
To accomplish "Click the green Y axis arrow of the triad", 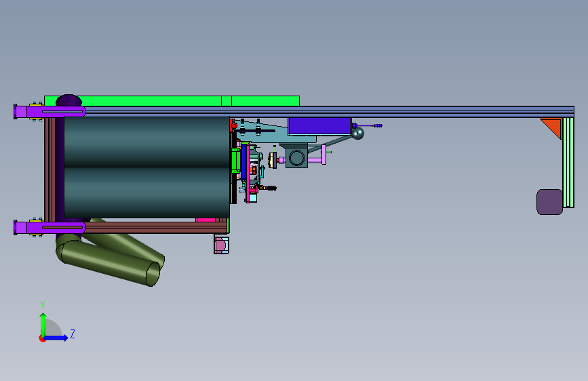I will (x=43, y=324).
